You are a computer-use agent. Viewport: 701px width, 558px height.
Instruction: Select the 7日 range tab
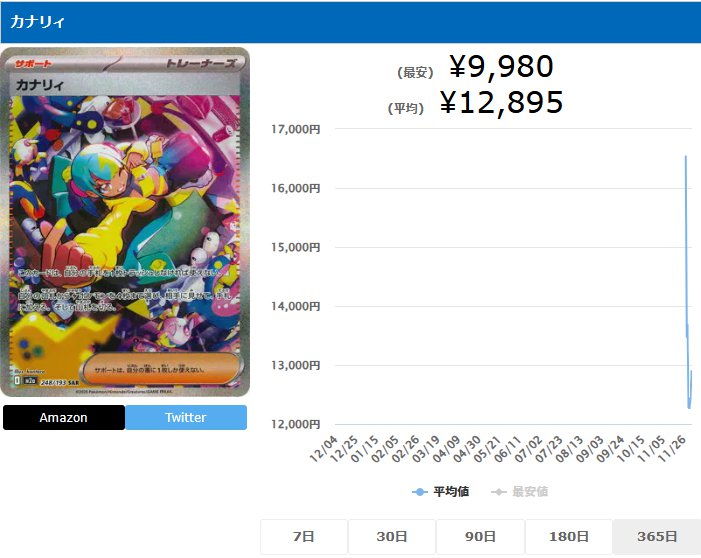(x=304, y=537)
